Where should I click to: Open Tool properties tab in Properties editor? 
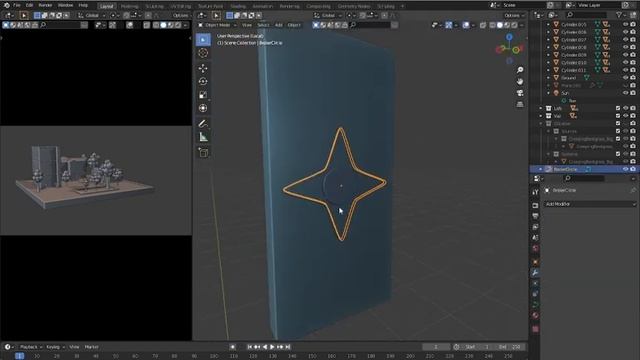[x=535, y=192]
